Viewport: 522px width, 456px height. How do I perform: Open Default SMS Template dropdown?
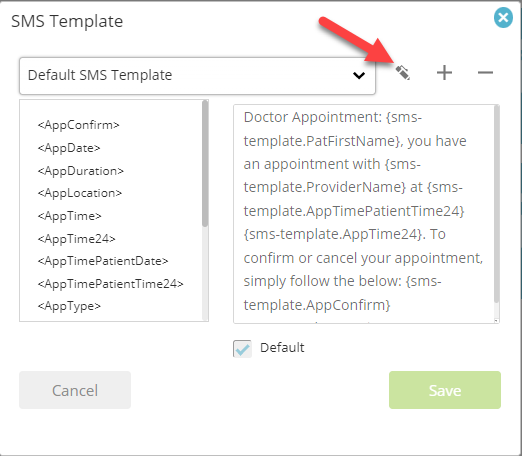[x=197, y=76]
